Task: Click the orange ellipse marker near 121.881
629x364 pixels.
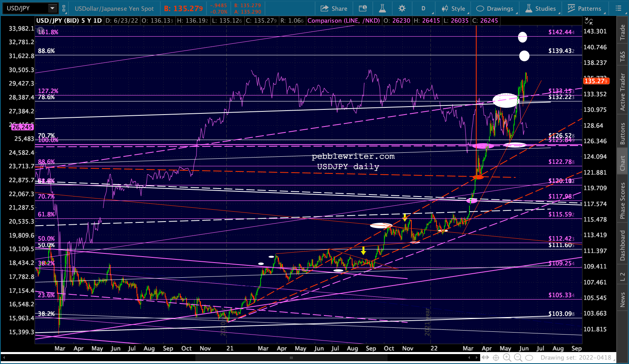Action: pos(478,177)
